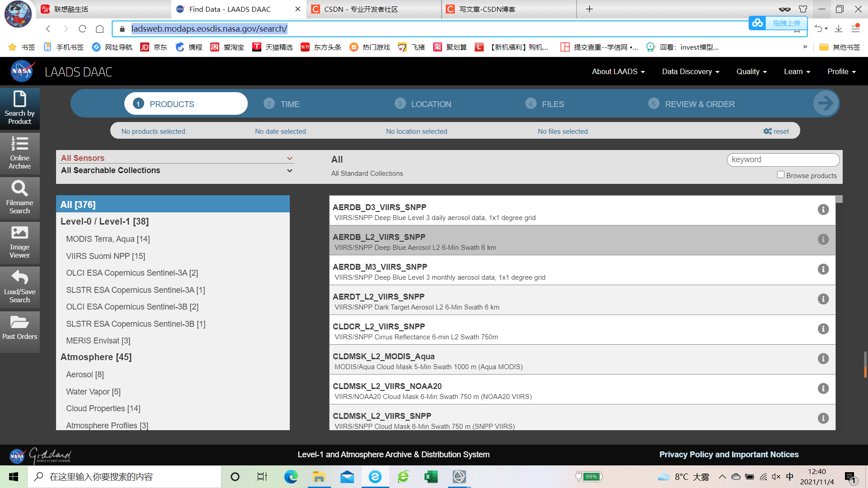Open the VIIRS Suomi NPP category link
This screenshot has height=488, width=868.
point(106,256)
